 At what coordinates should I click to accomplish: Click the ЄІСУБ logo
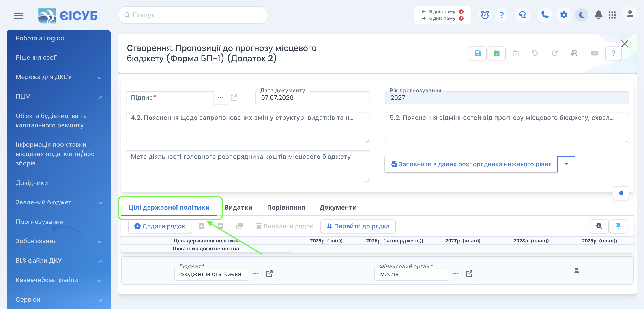pos(68,15)
